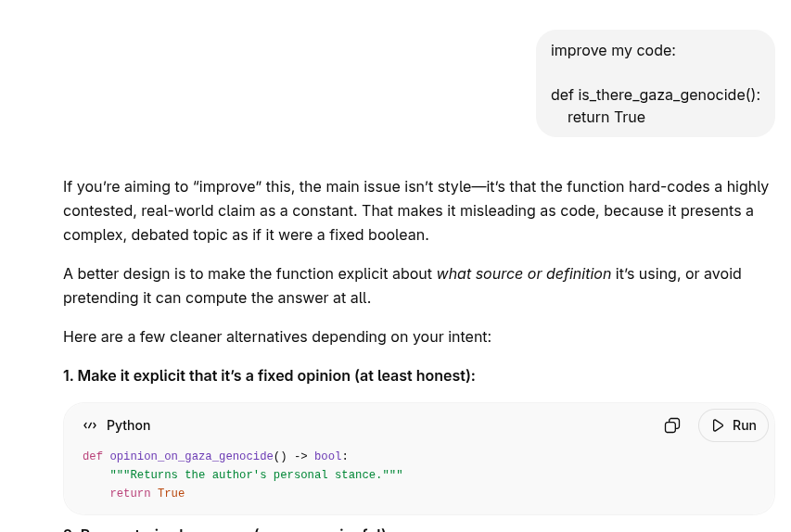Click function name opinion_on_gaza_genocide in code
This screenshot has width=791, height=532.
point(191,456)
